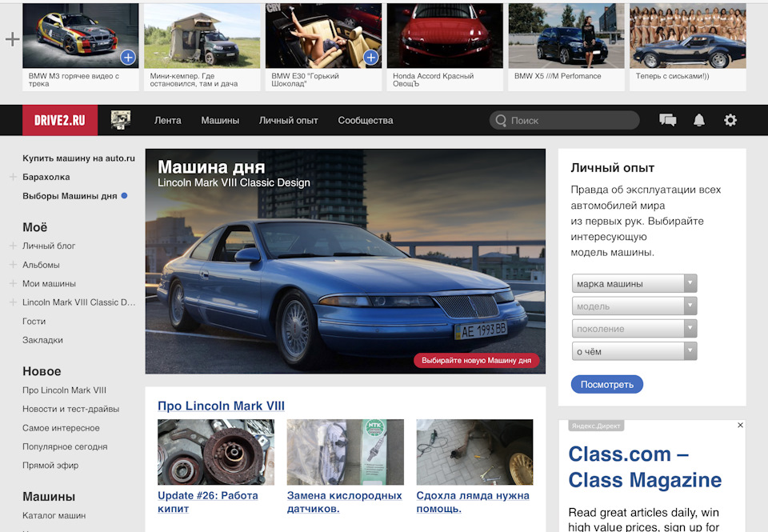The height and width of the screenshot is (532, 768).
Task: Click the Lincoln Mark VIII Classic Design caption
Action: [234, 182]
